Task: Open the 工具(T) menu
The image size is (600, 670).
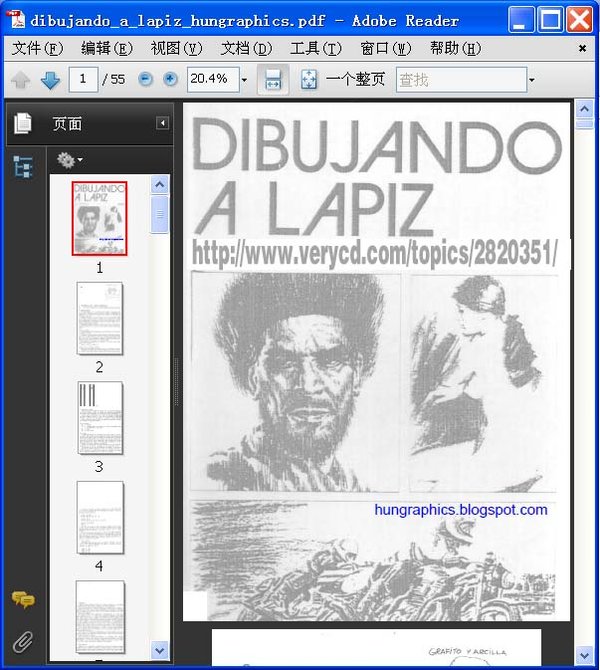Action: coord(316,48)
